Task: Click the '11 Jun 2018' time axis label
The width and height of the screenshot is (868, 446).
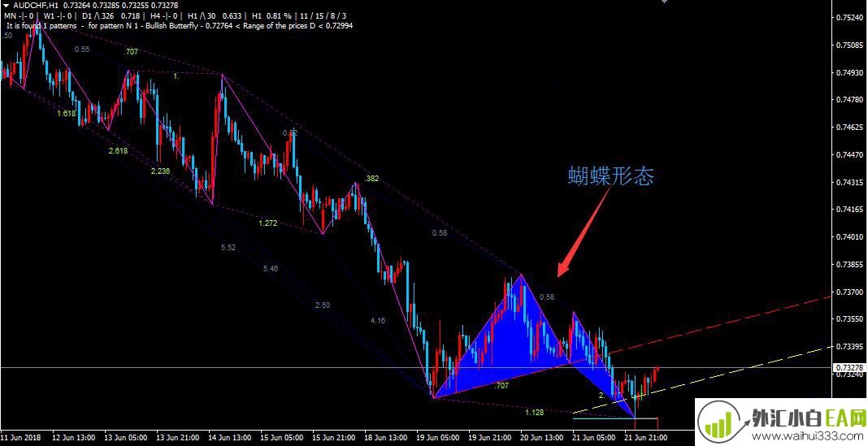Action: click(20, 438)
